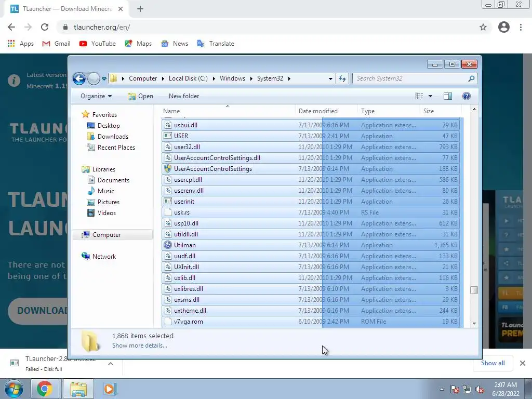The width and height of the screenshot is (532, 399).
Task: Toggle the preview pane
Action: tap(448, 96)
